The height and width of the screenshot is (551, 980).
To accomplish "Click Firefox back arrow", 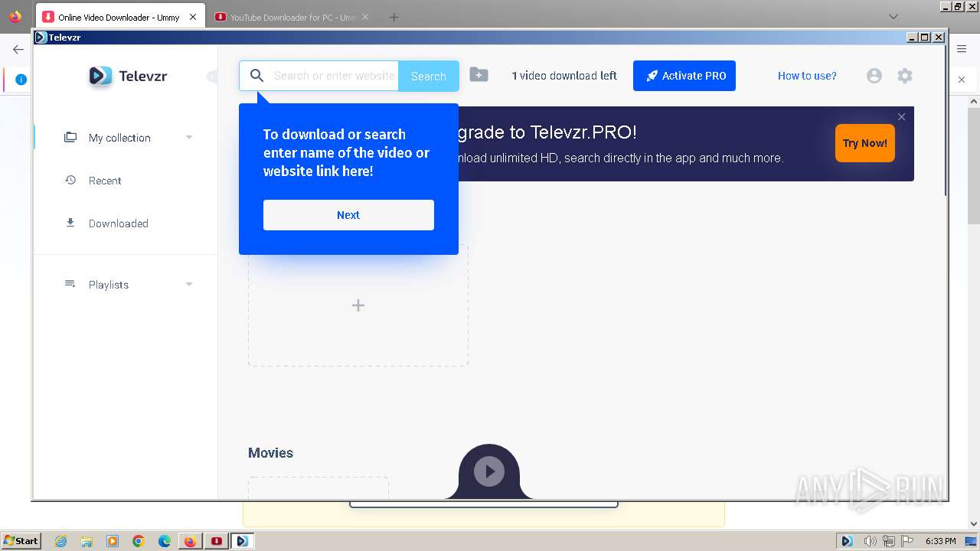I will click(x=18, y=49).
